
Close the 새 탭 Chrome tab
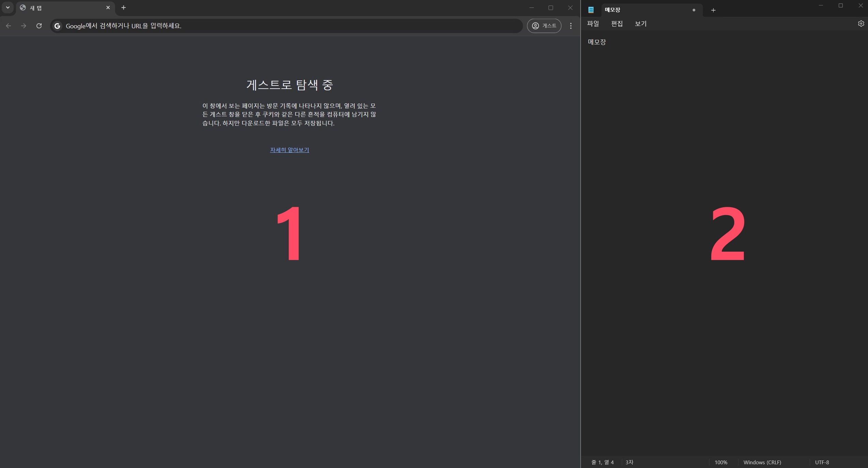click(x=108, y=7)
